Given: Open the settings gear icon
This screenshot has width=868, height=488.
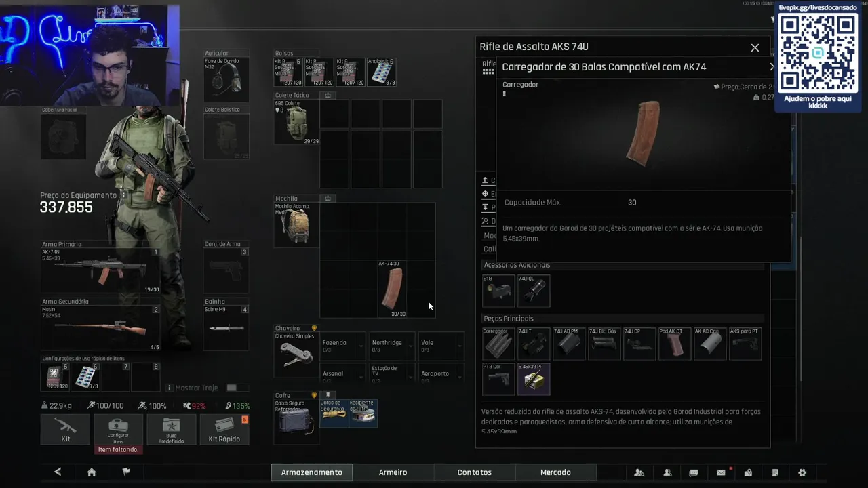Looking at the screenshot, I should (802, 472).
